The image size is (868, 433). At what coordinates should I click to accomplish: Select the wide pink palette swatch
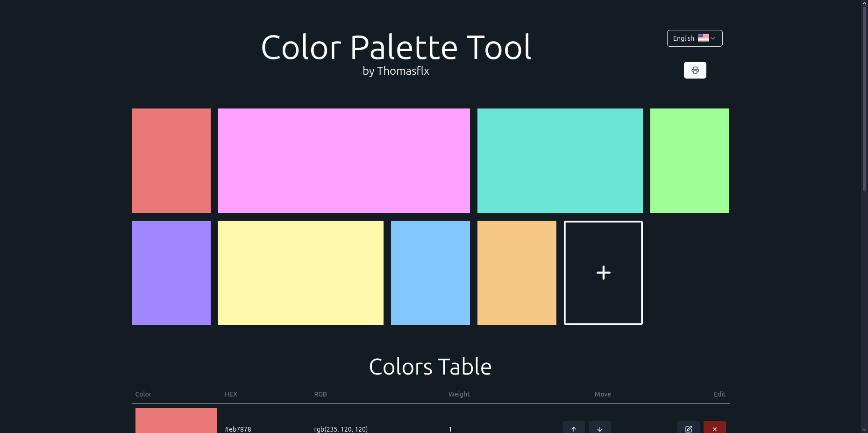tap(344, 160)
